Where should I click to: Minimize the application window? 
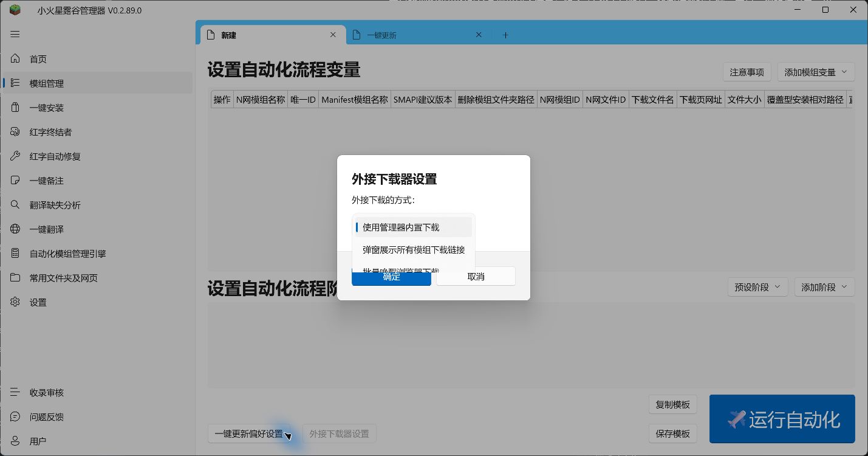(x=797, y=10)
